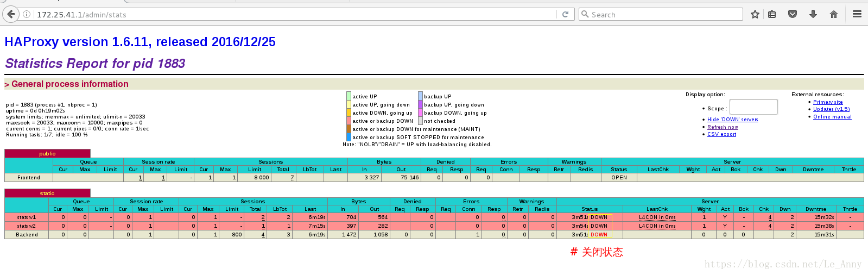Follow the Hide 'DOWN' servers link
This screenshot has height=275, width=868.
(x=732, y=120)
